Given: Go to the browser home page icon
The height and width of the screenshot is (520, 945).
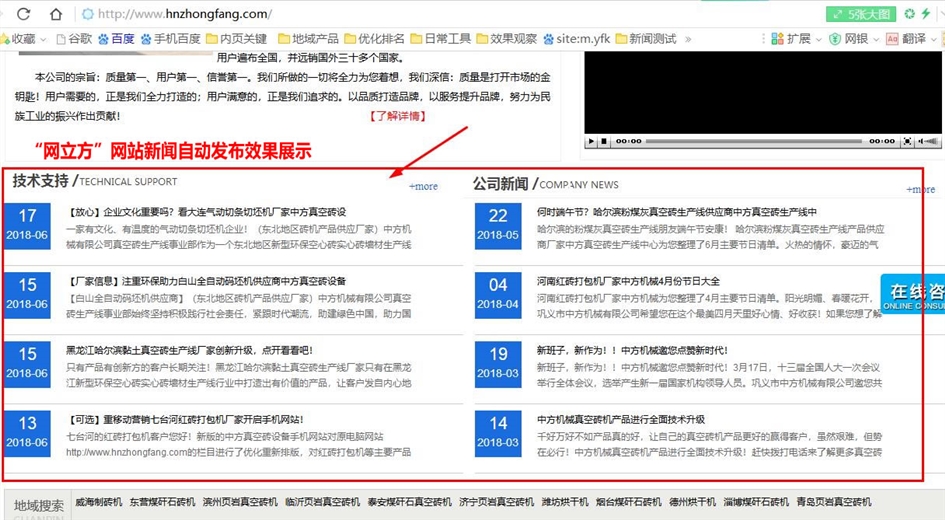Looking at the screenshot, I should [55, 13].
